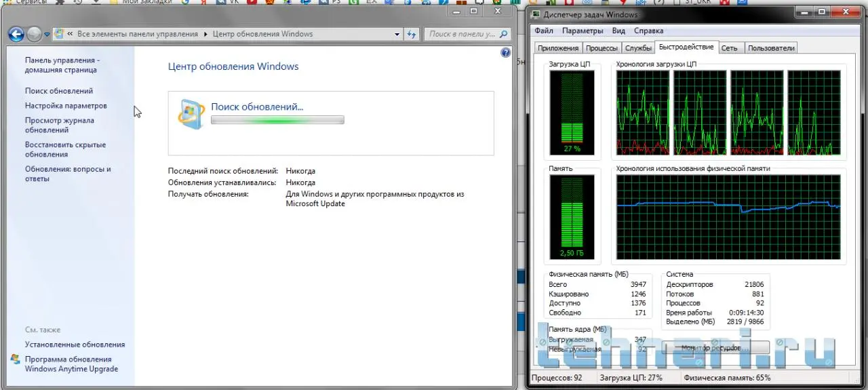Open Панель управления - домашняя страница
Image resolution: width=868 pixels, height=390 pixels.
(62, 65)
